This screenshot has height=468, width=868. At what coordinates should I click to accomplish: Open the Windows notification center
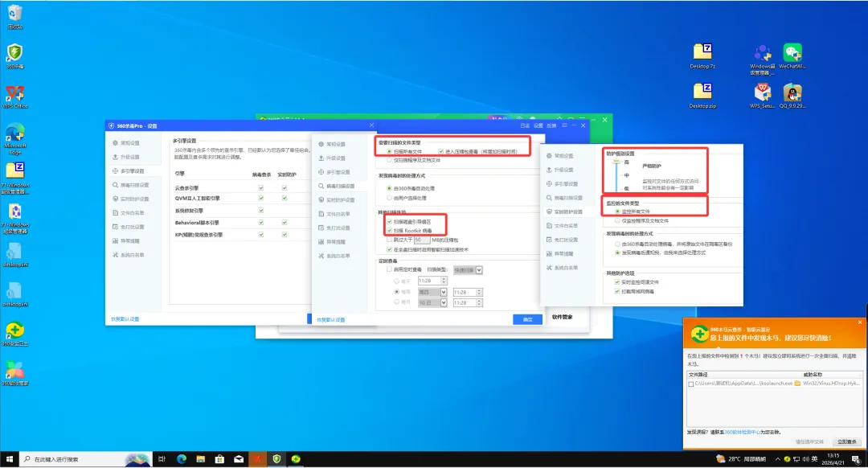[x=855, y=459]
